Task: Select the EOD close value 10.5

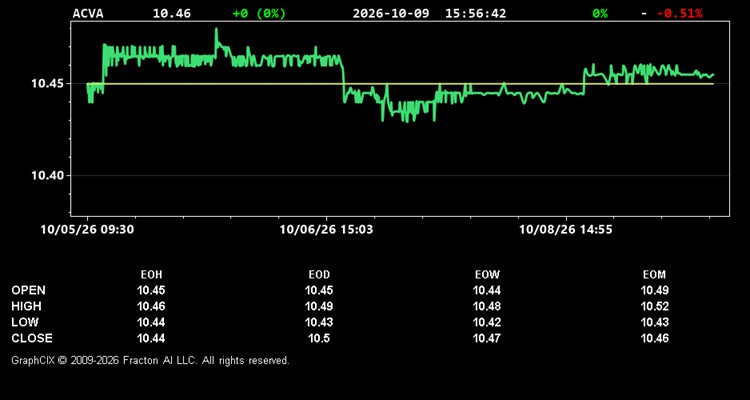Action: [x=319, y=338]
